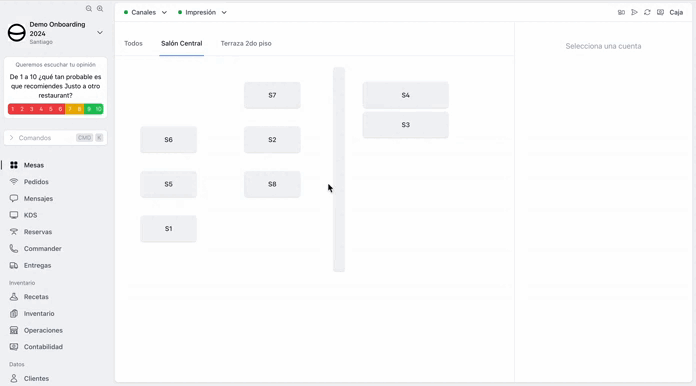Screen dimensions: 696x386
Task: Click the Reservas icon
Action: [14, 232]
